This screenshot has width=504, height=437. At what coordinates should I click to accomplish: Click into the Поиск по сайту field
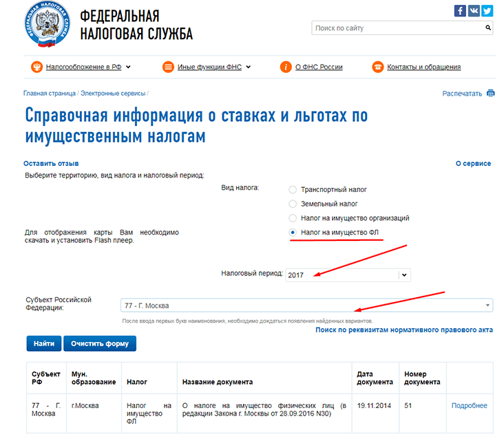pos(397,28)
